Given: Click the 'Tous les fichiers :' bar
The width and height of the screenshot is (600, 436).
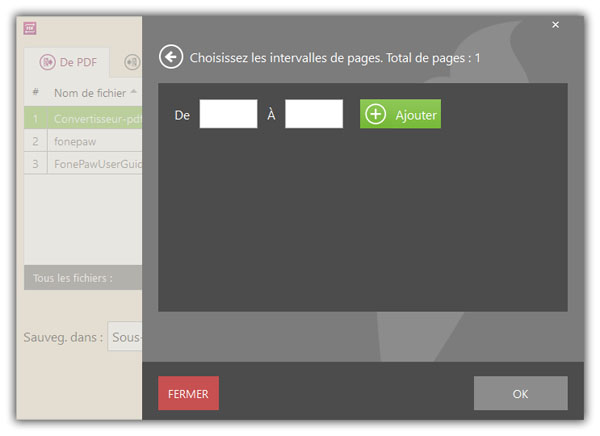Looking at the screenshot, I should coord(83,278).
